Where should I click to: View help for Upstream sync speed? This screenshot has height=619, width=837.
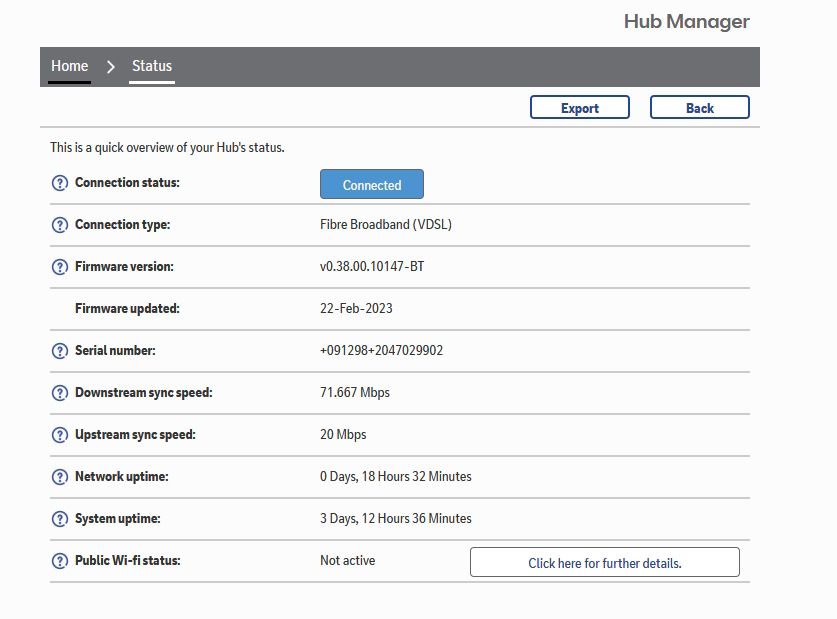pos(59,435)
